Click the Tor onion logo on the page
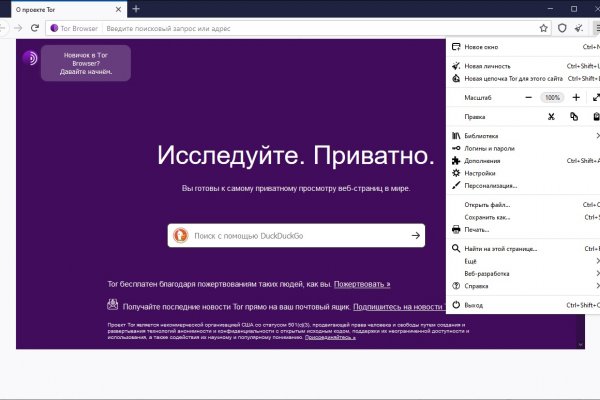 point(31,58)
